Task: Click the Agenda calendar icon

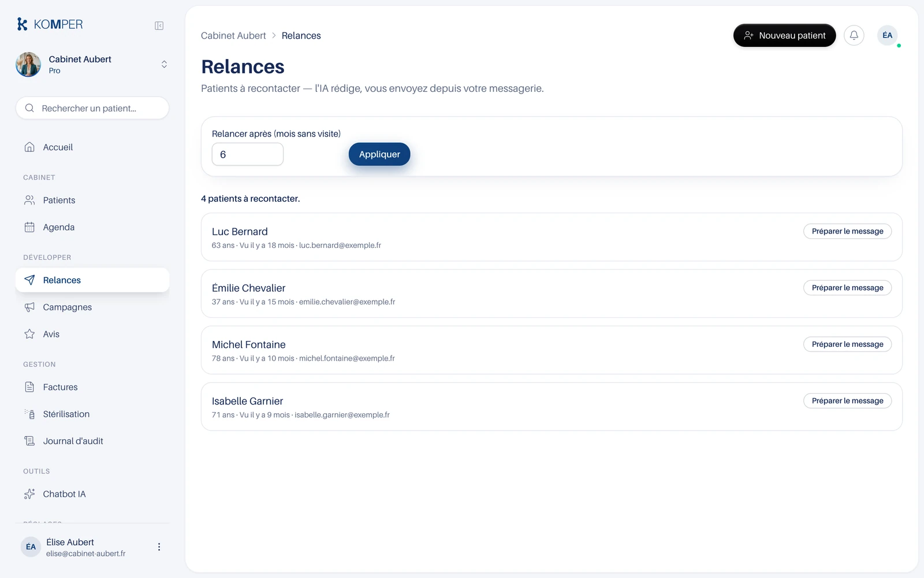Action: click(x=29, y=227)
